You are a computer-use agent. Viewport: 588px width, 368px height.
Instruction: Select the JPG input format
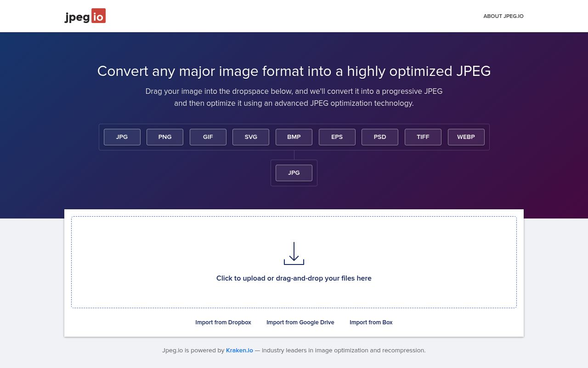pos(122,137)
